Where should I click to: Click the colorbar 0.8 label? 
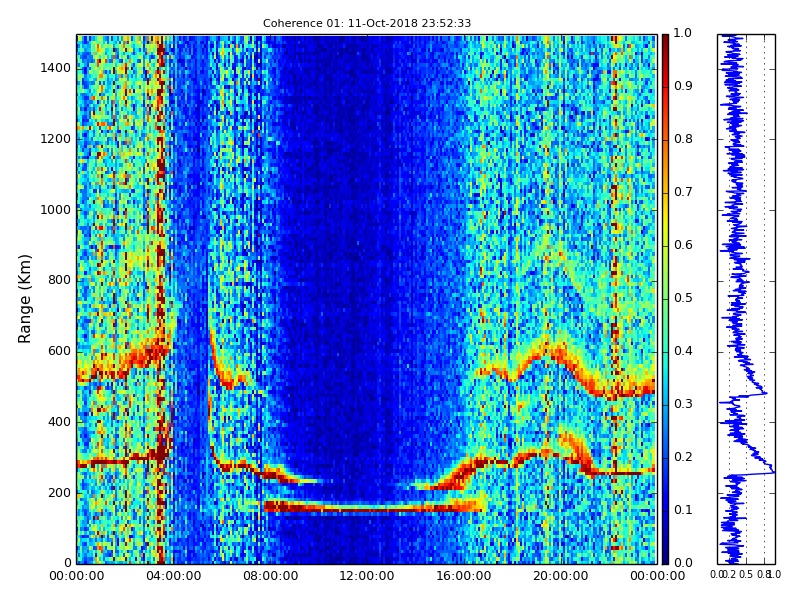tap(683, 139)
